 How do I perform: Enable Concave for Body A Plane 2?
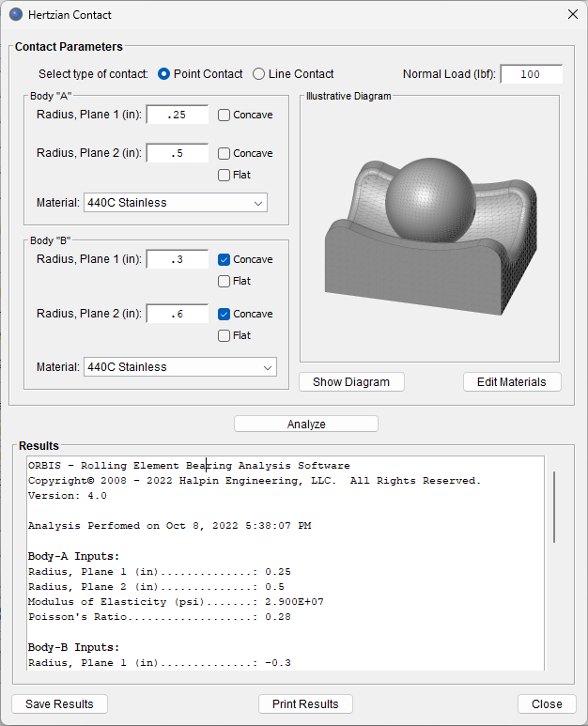(x=224, y=153)
